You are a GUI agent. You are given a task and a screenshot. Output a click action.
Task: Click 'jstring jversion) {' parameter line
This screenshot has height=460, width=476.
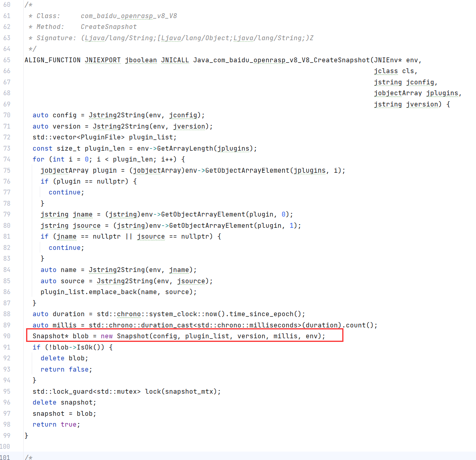(x=412, y=104)
